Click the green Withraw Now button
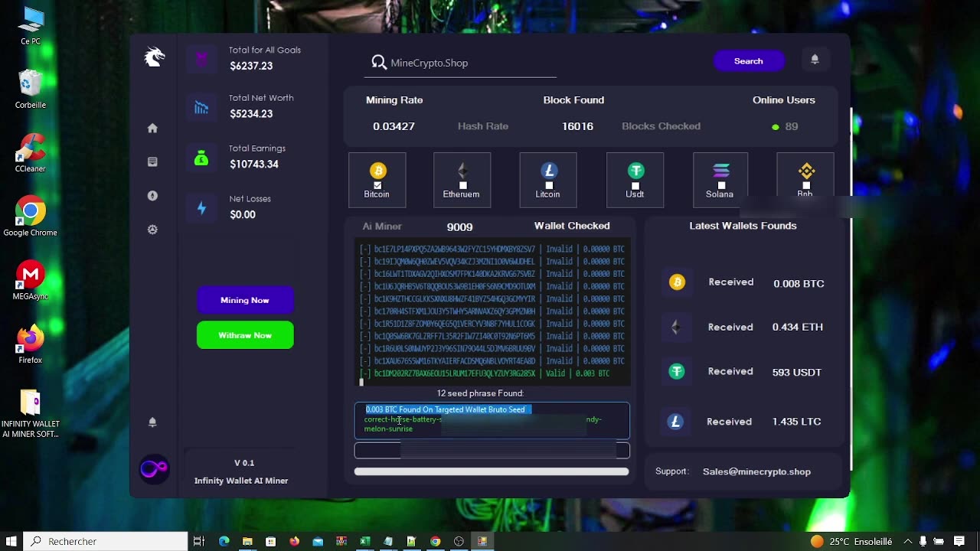 point(245,335)
